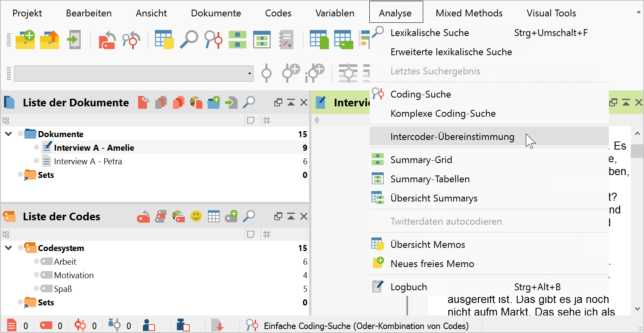Collapse the Liste der Dokumente panel

pyautogui.click(x=291, y=103)
